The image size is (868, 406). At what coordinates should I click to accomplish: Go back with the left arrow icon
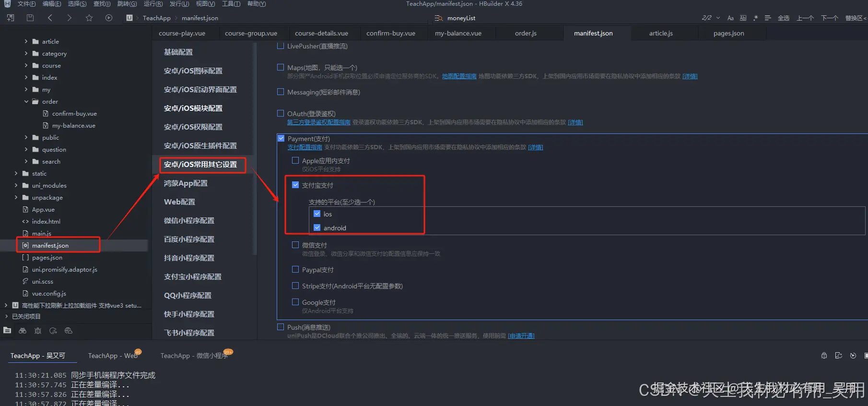click(50, 18)
